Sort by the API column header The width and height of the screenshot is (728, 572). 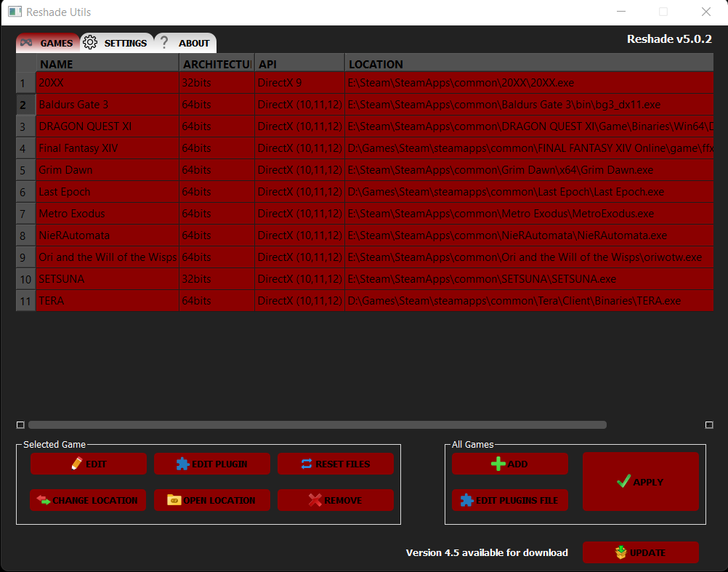click(299, 64)
